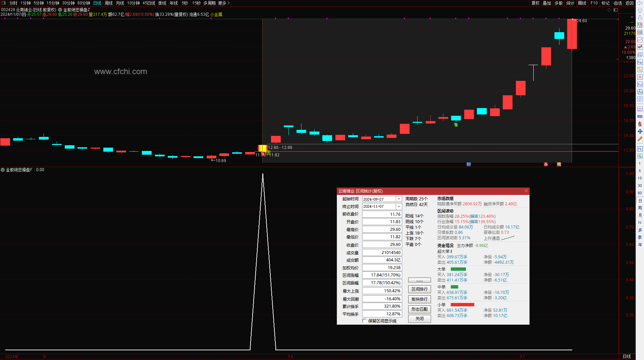Image resolution: width=644 pixels, height=360 pixels.
Task: Open the 叠加 option in top toolbar
Action: (547, 3)
